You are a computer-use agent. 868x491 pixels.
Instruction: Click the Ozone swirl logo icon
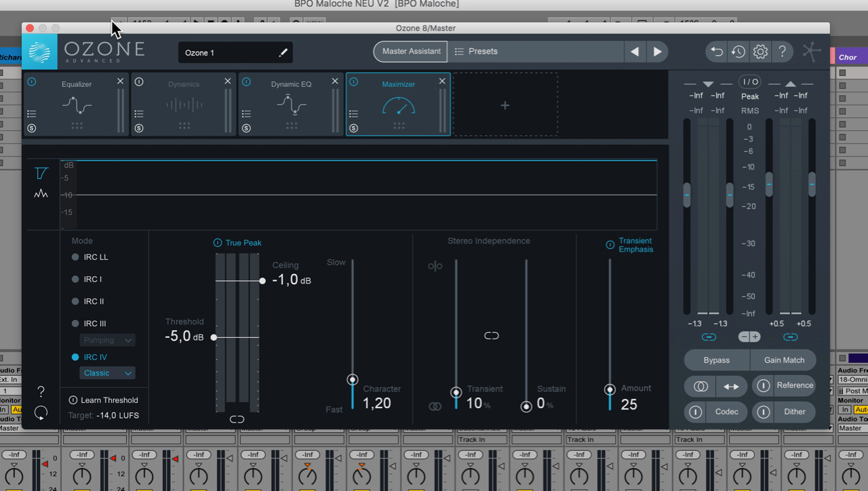[39, 52]
